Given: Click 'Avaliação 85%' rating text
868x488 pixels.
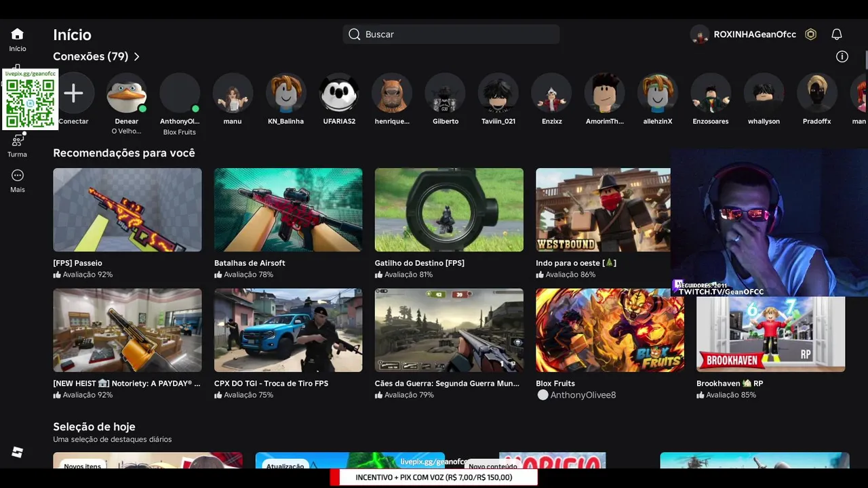Looking at the screenshot, I should (x=731, y=395).
